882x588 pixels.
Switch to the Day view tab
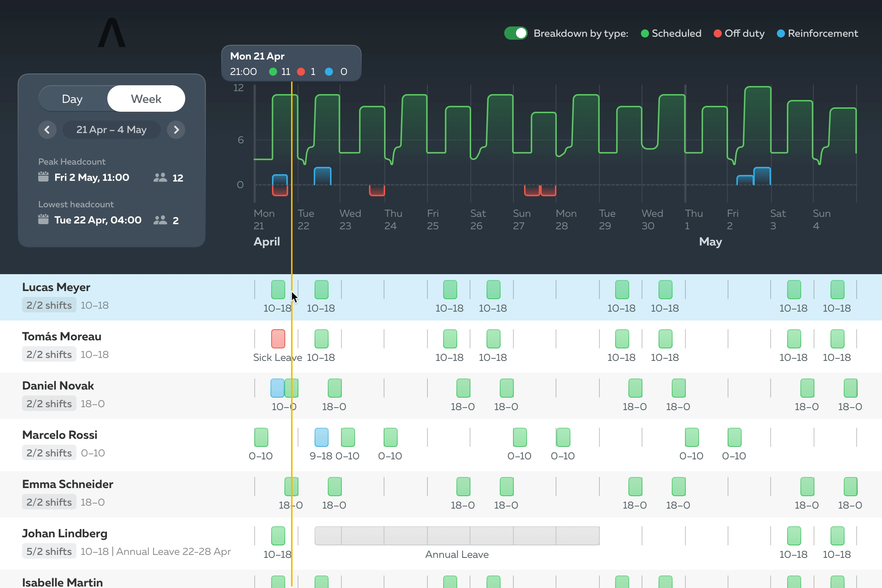tap(72, 98)
